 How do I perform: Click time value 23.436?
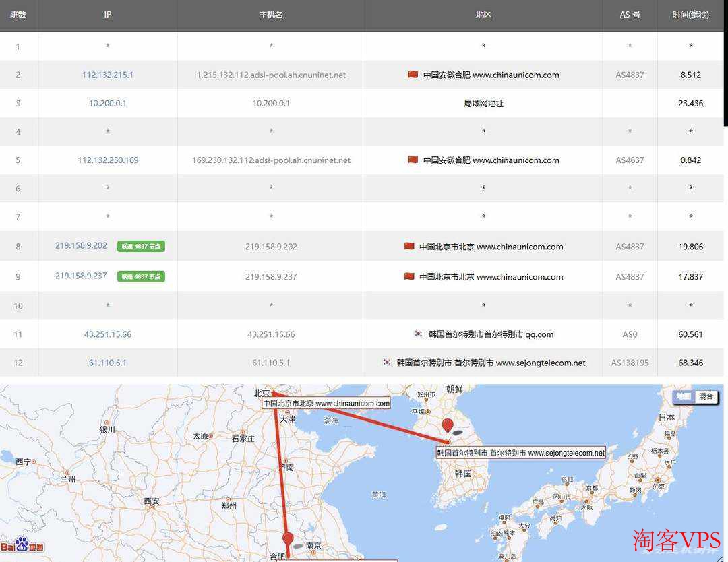pos(690,103)
